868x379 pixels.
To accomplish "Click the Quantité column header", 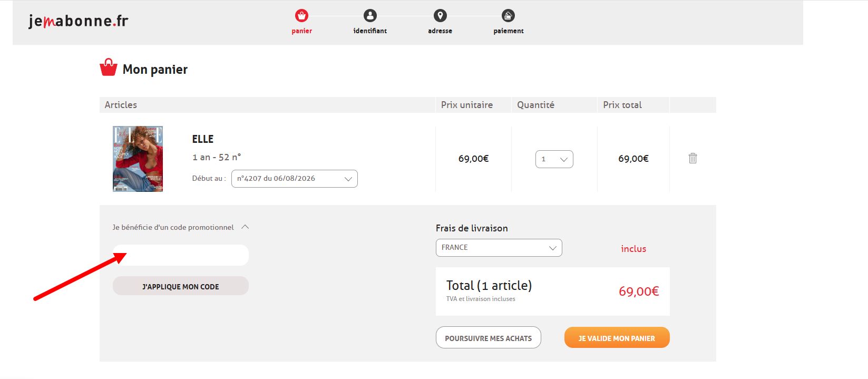I will [x=535, y=105].
